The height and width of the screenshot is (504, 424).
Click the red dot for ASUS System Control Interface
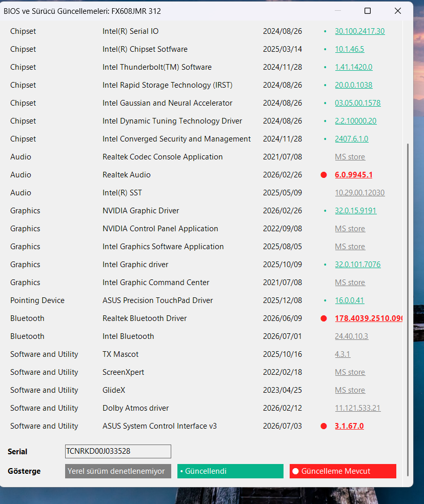(x=324, y=426)
